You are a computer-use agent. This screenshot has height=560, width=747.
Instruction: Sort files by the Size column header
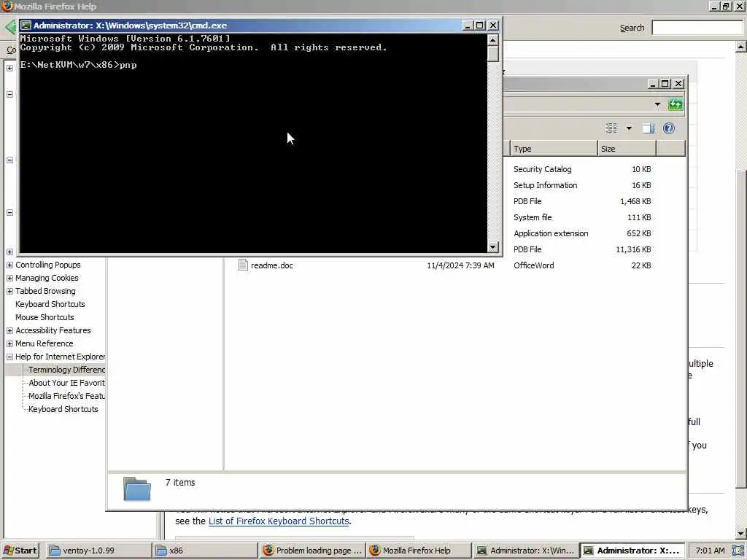(x=627, y=149)
